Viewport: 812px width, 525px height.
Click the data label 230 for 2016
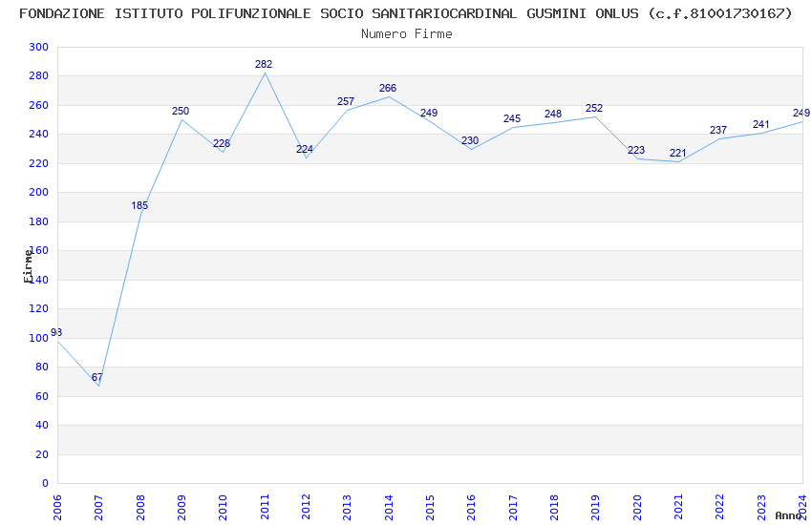tap(470, 140)
